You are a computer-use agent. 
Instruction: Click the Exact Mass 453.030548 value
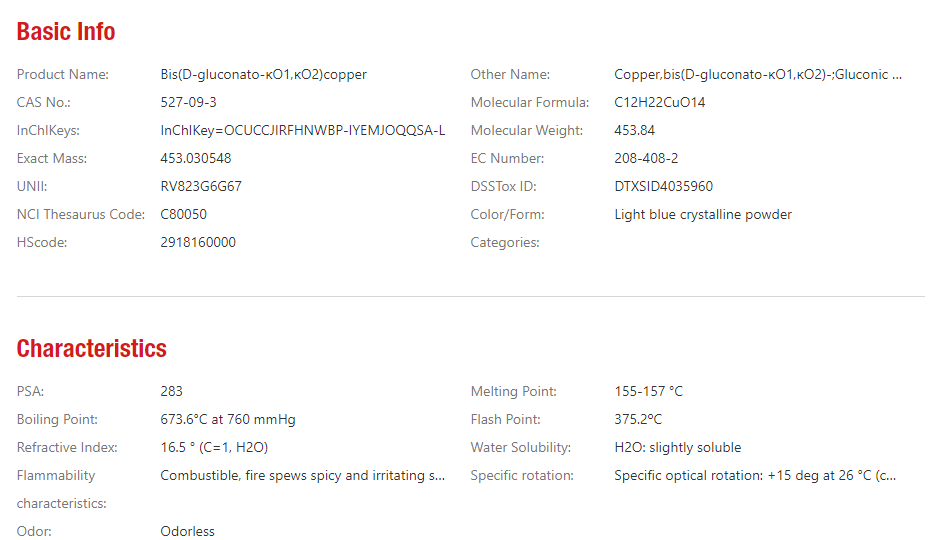(x=195, y=158)
